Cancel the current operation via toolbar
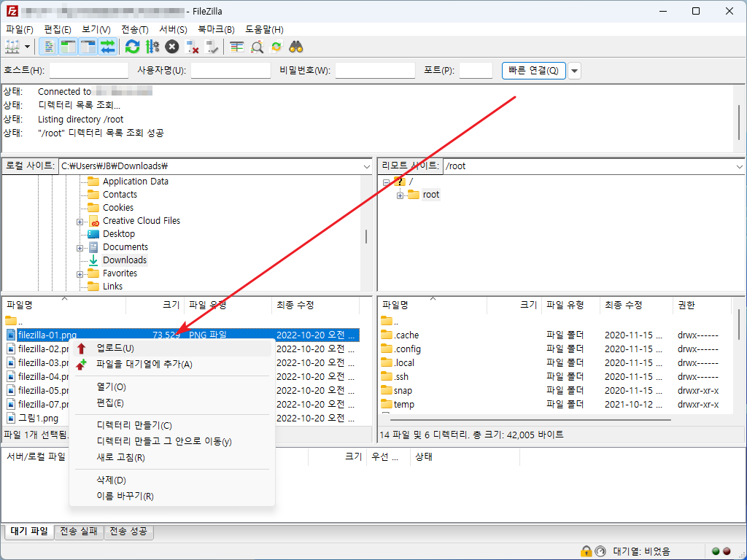 (x=172, y=47)
